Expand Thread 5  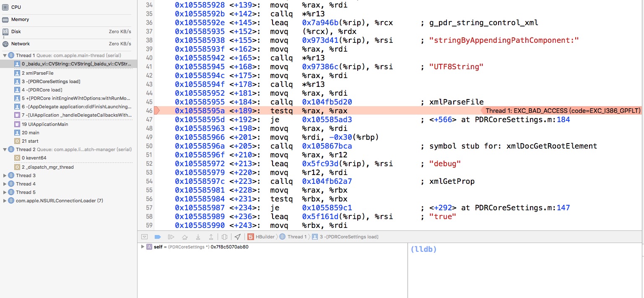click(5, 192)
